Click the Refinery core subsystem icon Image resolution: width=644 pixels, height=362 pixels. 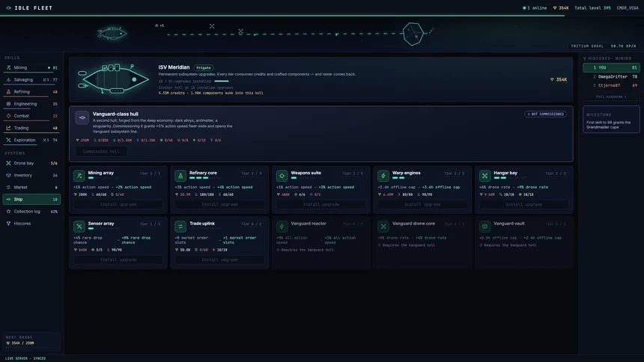[180, 176]
